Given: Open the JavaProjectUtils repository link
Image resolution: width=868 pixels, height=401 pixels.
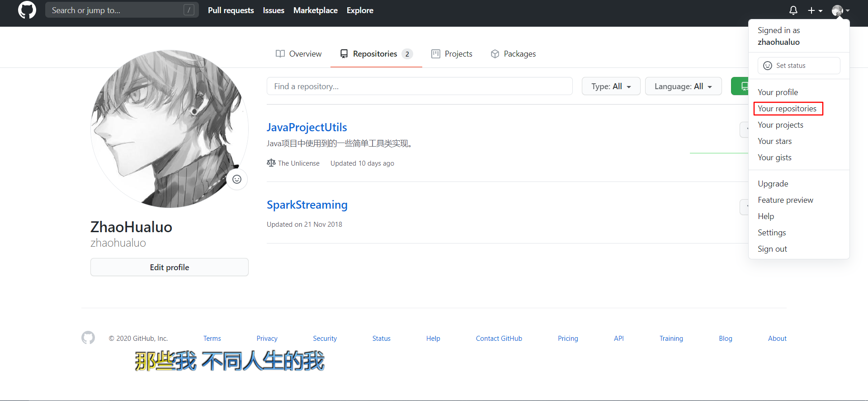Looking at the screenshot, I should pyautogui.click(x=307, y=128).
